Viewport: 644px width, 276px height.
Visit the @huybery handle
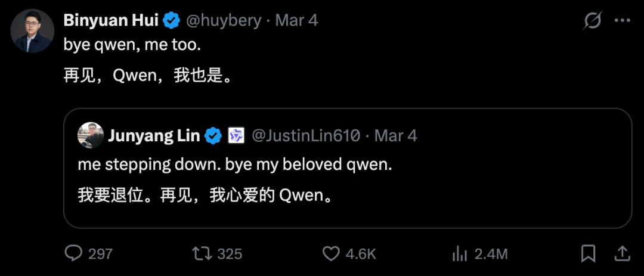[x=224, y=21]
